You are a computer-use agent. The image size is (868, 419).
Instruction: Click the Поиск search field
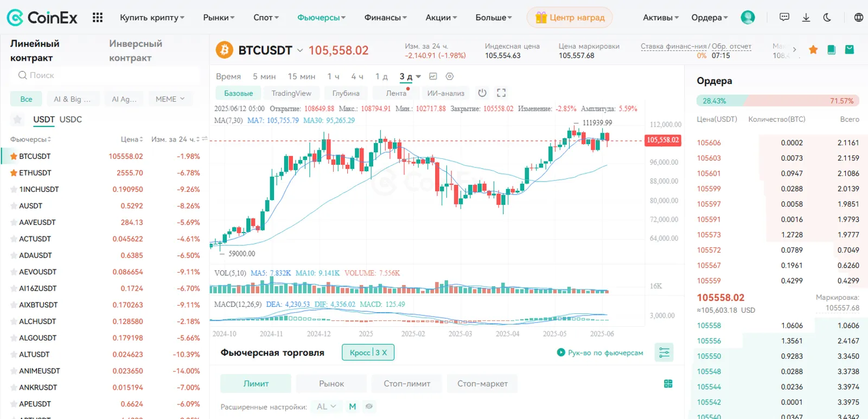pos(106,75)
